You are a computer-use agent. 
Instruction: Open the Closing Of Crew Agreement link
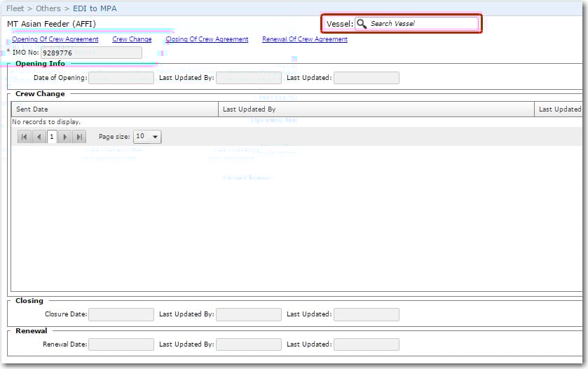coord(207,39)
